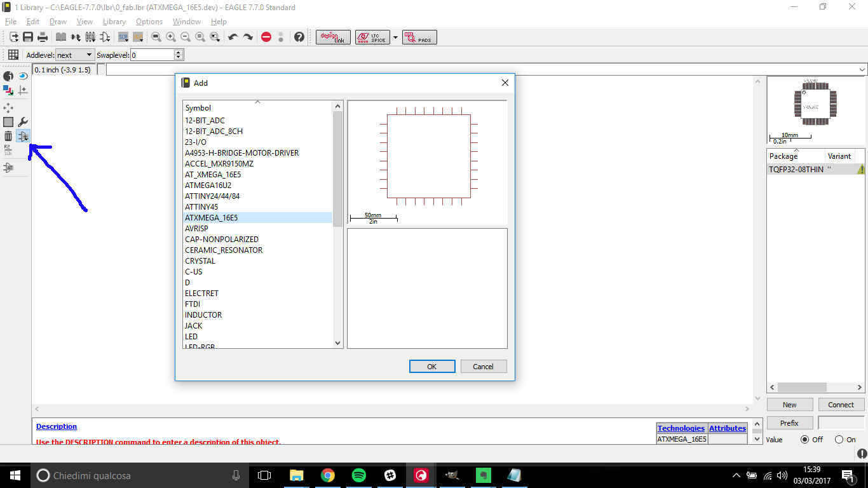868x488 pixels.
Task: Open the Draw menu
Action: (58, 22)
